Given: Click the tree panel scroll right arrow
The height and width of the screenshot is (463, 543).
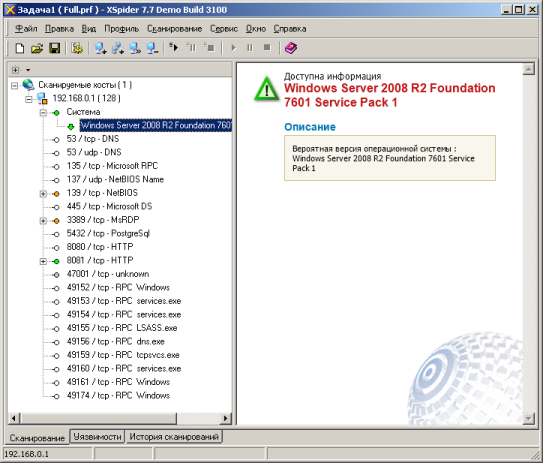Looking at the screenshot, I should pyautogui.click(x=225, y=418).
